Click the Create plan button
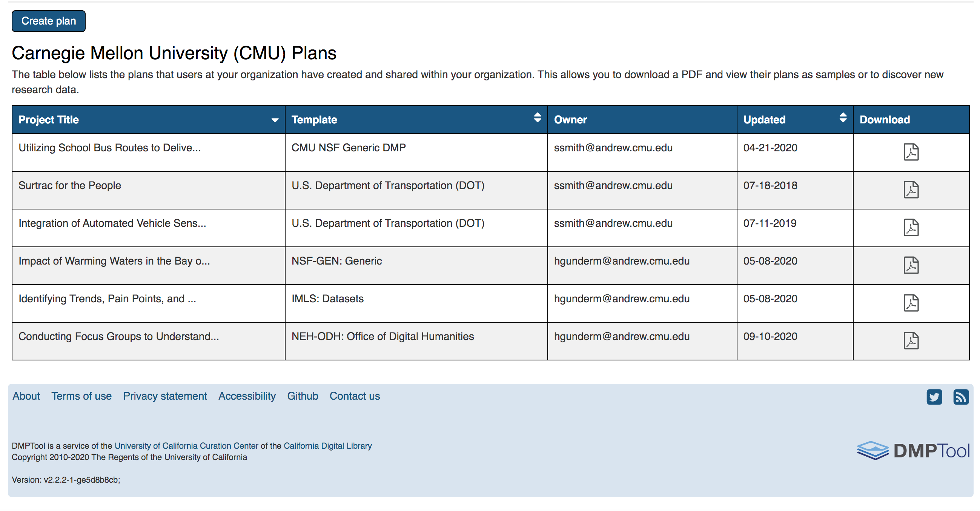 [48, 21]
